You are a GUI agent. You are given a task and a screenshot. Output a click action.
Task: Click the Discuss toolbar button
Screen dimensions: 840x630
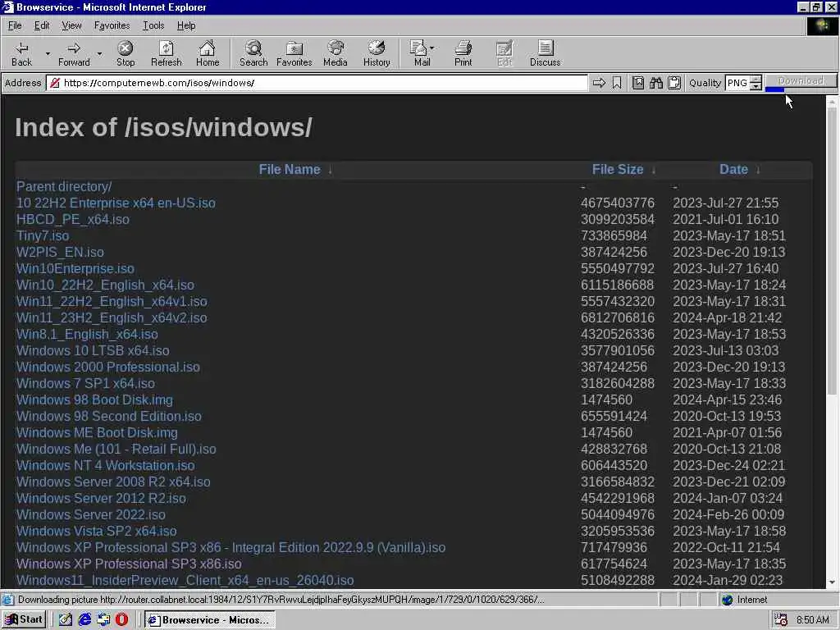coord(545,53)
